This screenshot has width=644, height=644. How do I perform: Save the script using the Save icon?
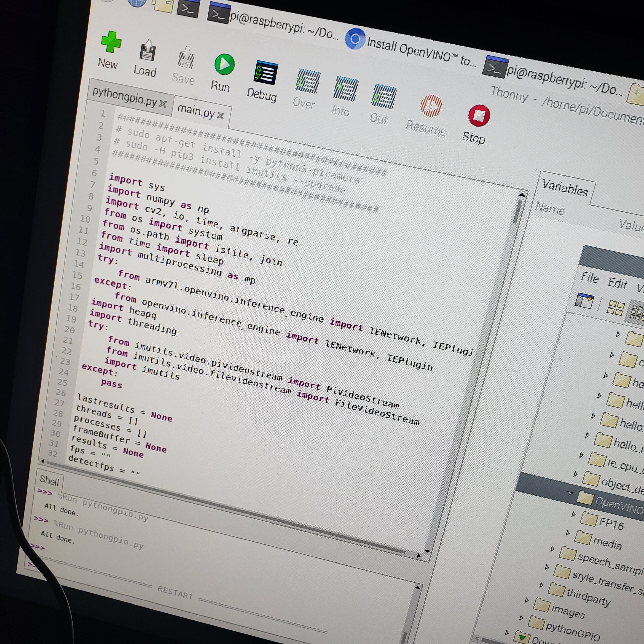[186, 58]
